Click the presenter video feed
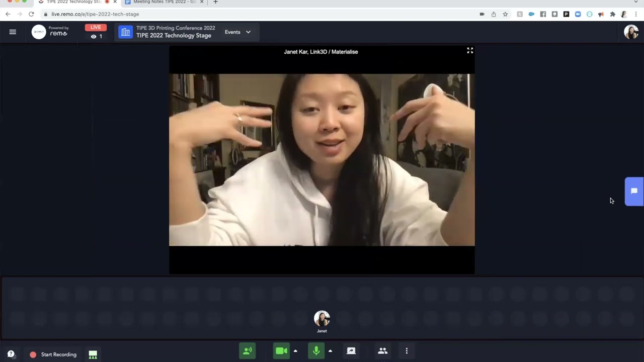The width and height of the screenshot is (644, 362). [321, 160]
